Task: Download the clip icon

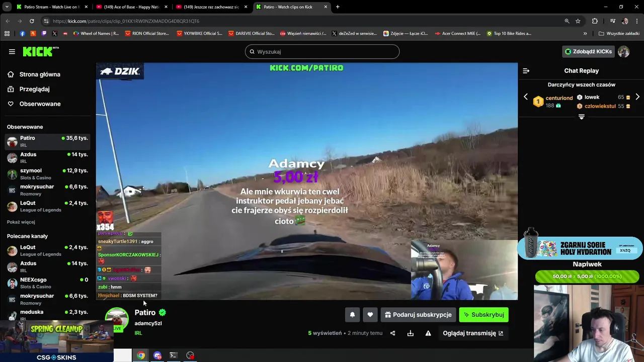Action: 411,333
